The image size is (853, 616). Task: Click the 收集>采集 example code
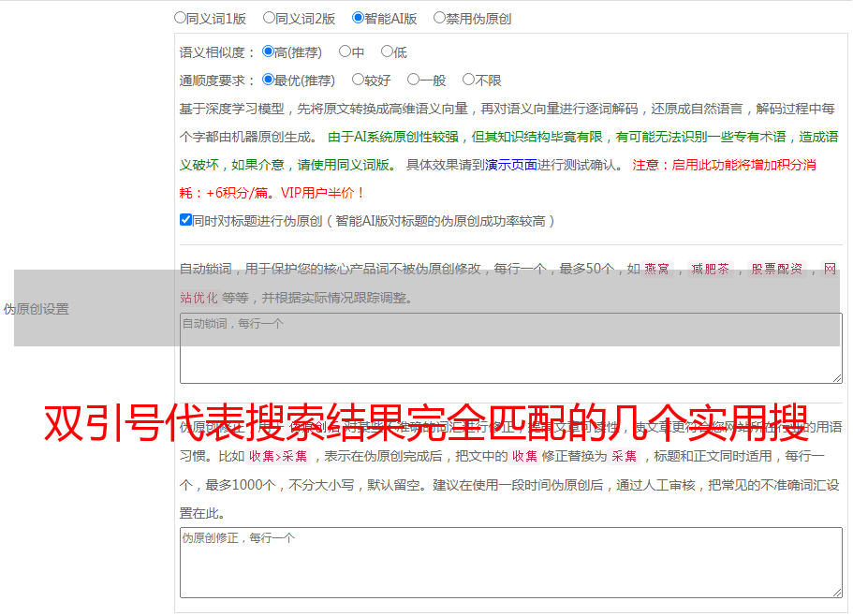click(278, 456)
